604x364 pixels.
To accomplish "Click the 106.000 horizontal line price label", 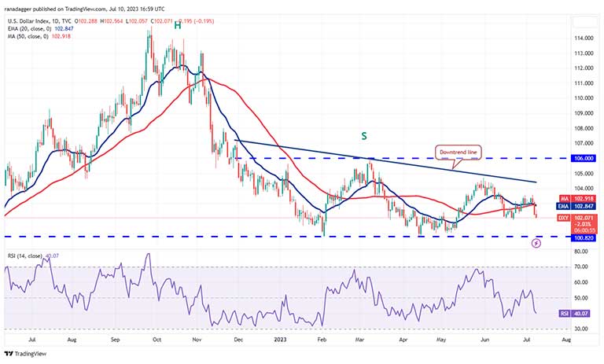I will tap(585, 158).
